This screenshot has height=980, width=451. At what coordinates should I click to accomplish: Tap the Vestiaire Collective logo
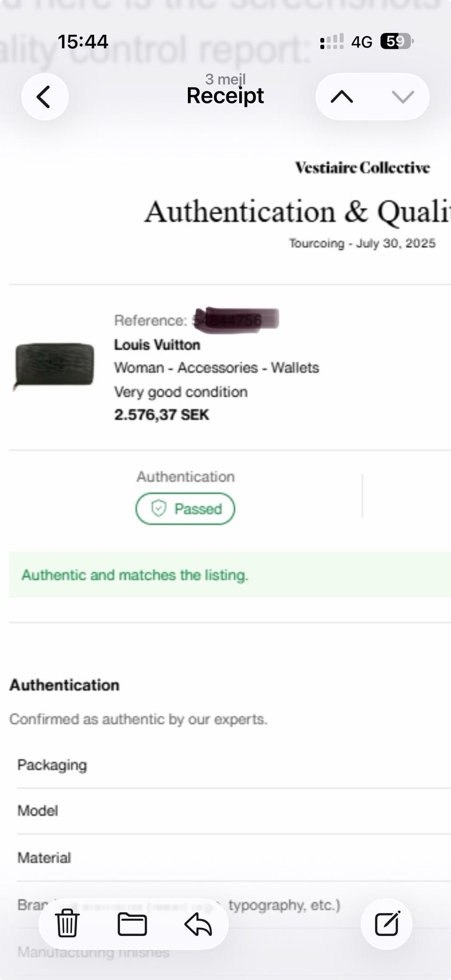(362, 168)
